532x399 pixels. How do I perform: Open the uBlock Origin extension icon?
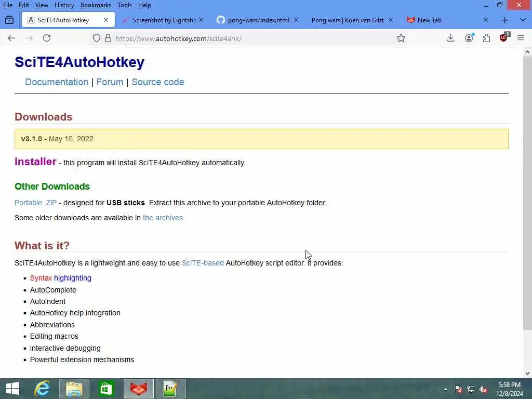tap(504, 37)
